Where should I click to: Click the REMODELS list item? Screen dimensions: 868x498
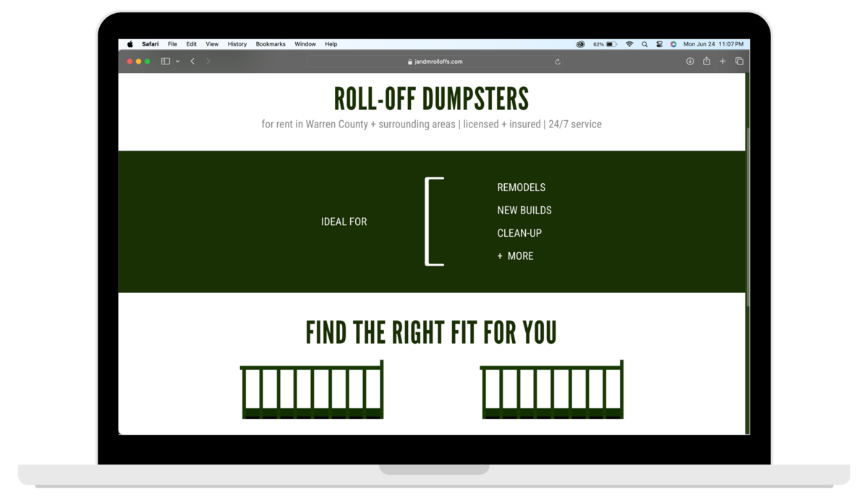pyautogui.click(x=522, y=187)
